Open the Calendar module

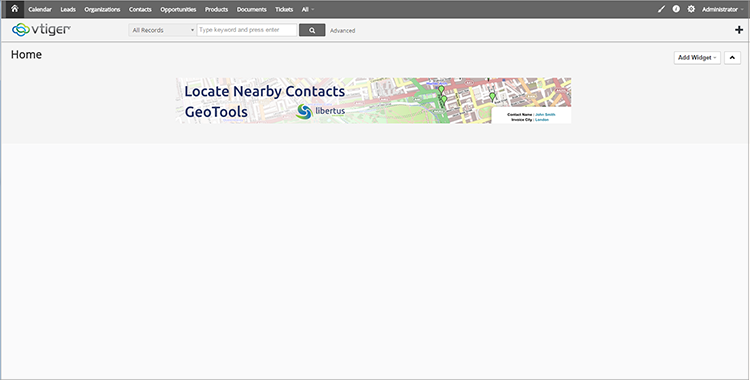point(40,10)
